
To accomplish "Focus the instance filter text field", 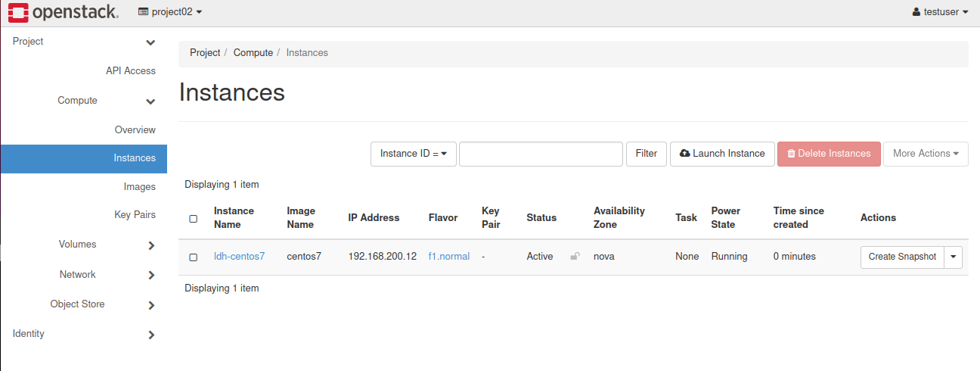I will tap(541, 154).
